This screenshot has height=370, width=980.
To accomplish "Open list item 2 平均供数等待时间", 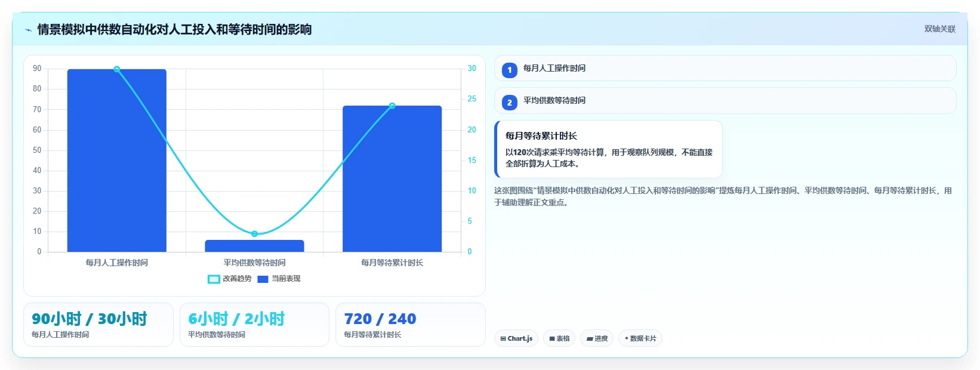I will tap(725, 100).
